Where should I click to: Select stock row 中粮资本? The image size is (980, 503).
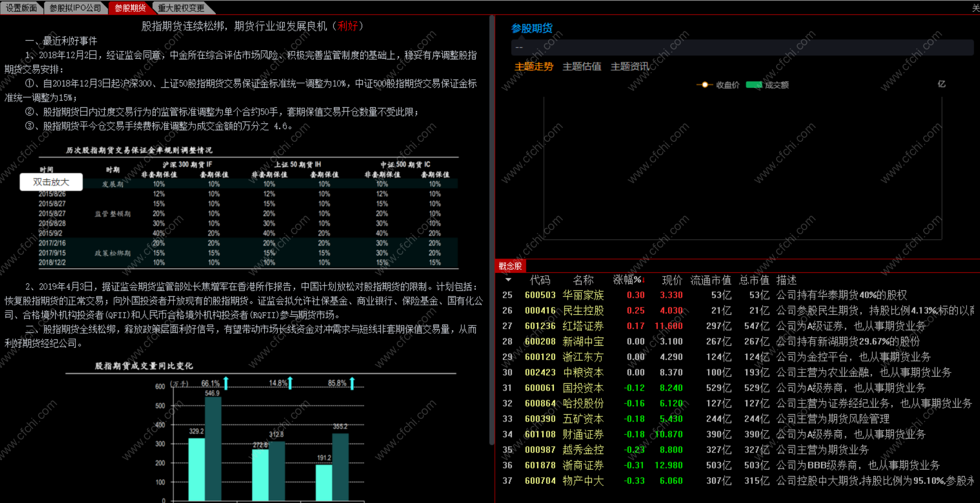pos(738,372)
